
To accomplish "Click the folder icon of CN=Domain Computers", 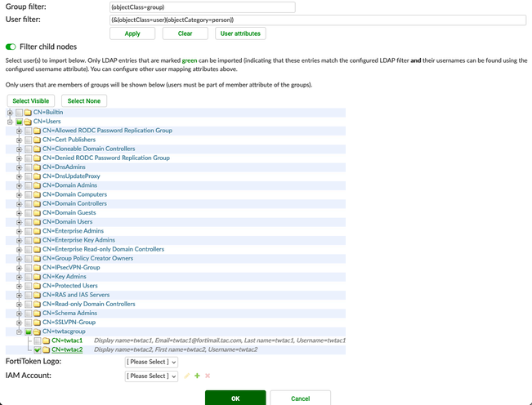I will click(37, 194).
